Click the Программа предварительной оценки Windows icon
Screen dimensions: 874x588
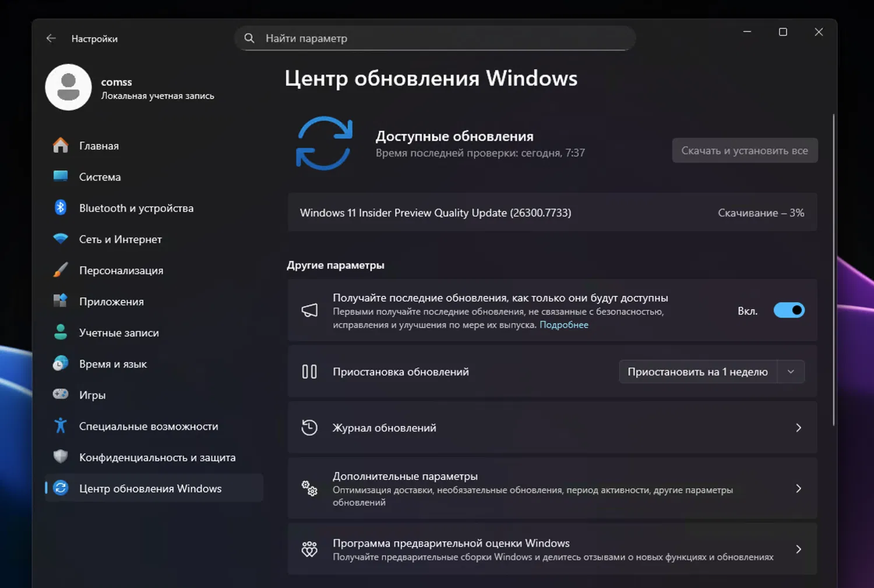[x=309, y=549]
